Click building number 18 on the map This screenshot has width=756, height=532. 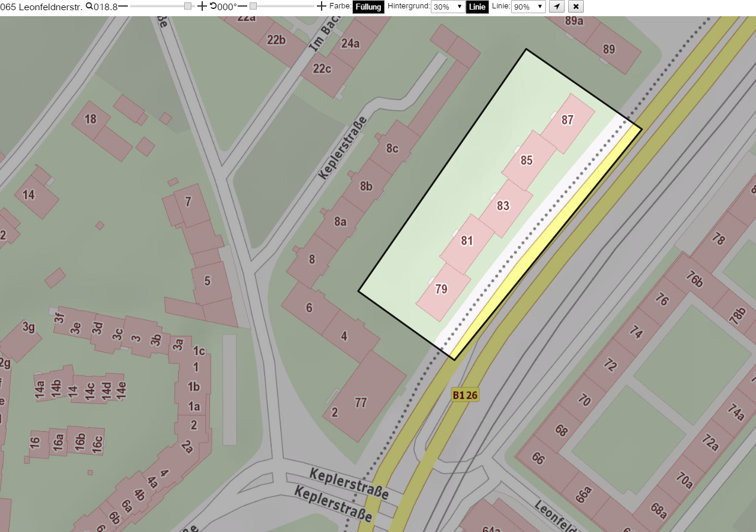(91, 119)
